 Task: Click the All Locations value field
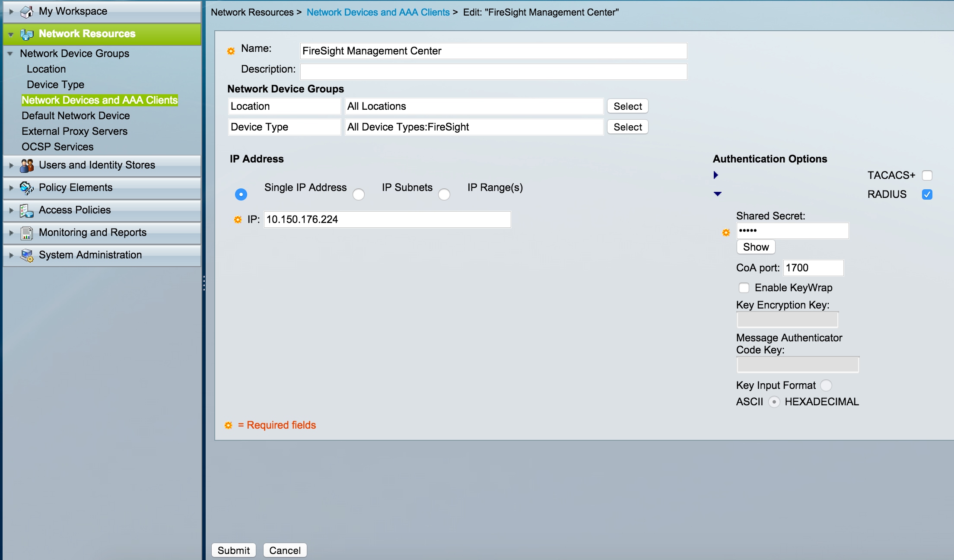pos(474,106)
